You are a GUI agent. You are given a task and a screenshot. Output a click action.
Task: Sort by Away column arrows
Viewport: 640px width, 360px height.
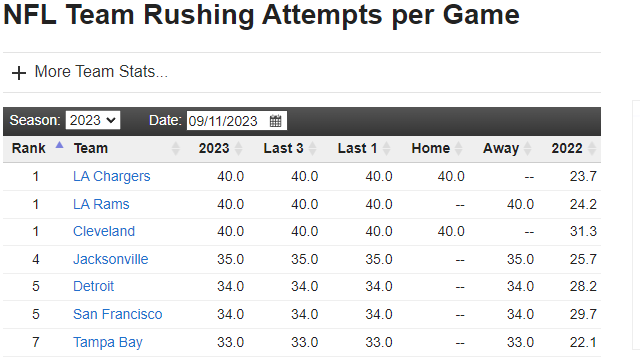(x=528, y=148)
